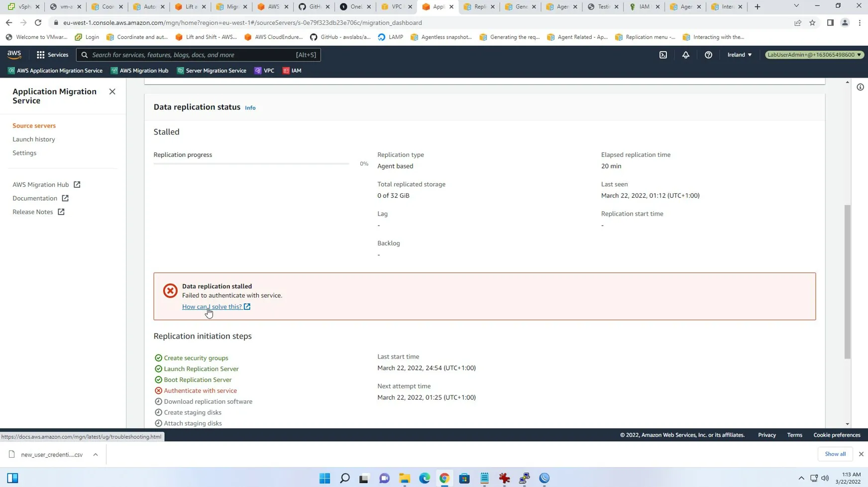The width and height of the screenshot is (868, 487).
Task: Open Launch history in the sidebar
Action: click(34, 139)
